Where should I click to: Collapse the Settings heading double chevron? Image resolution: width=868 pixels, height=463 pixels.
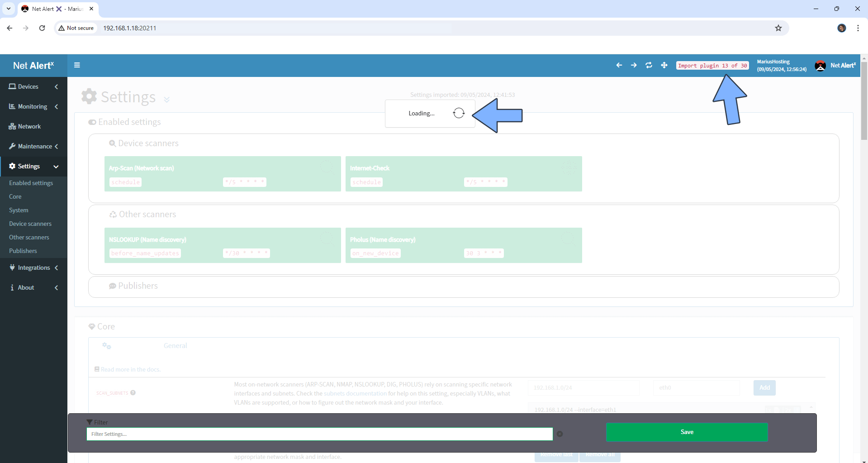[166, 99]
